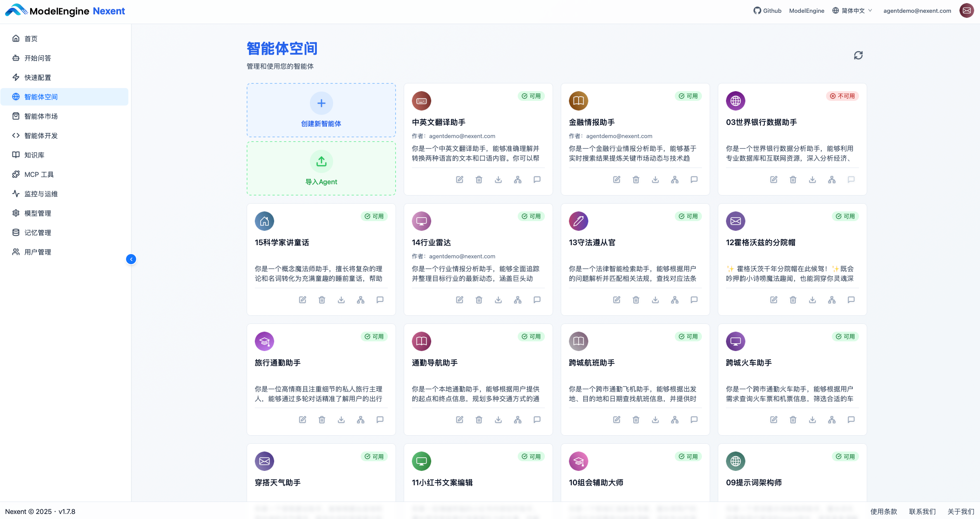Refresh the agent space list
Screen dimensions: 980x519
[858, 55]
